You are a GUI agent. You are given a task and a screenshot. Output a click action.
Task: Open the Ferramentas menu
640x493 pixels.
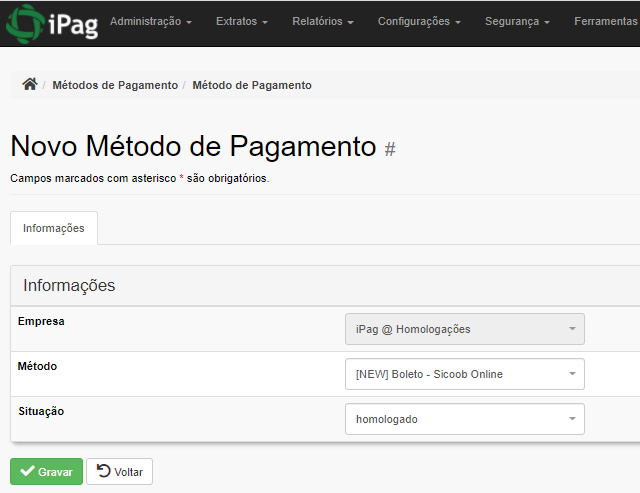point(607,21)
